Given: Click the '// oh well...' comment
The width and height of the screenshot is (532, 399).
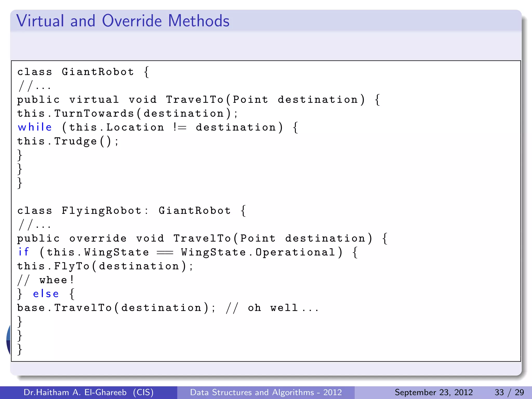Looking at the screenshot, I should tap(272, 308).
